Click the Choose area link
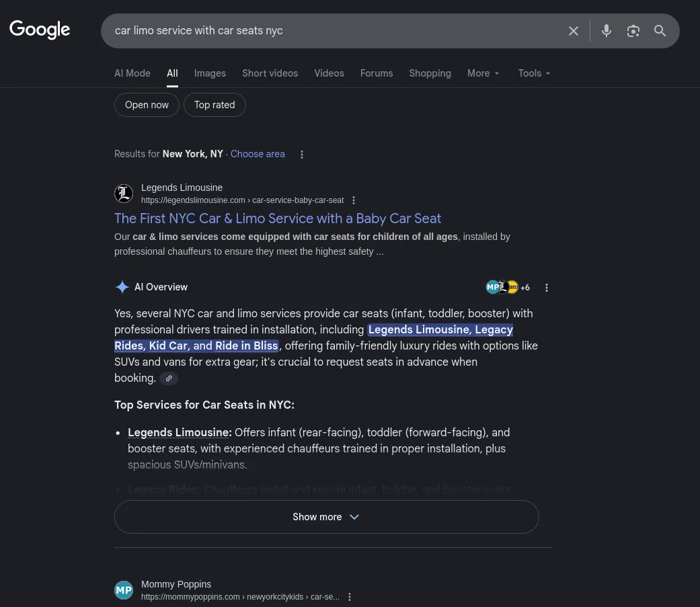The height and width of the screenshot is (607, 700). point(257,154)
